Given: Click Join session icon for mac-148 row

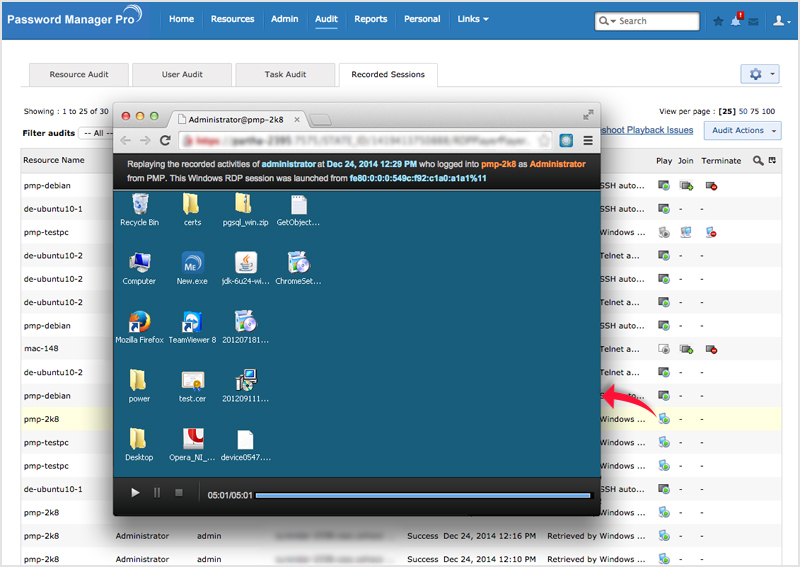Looking at the screenshot, I should [x=686, y=350].
